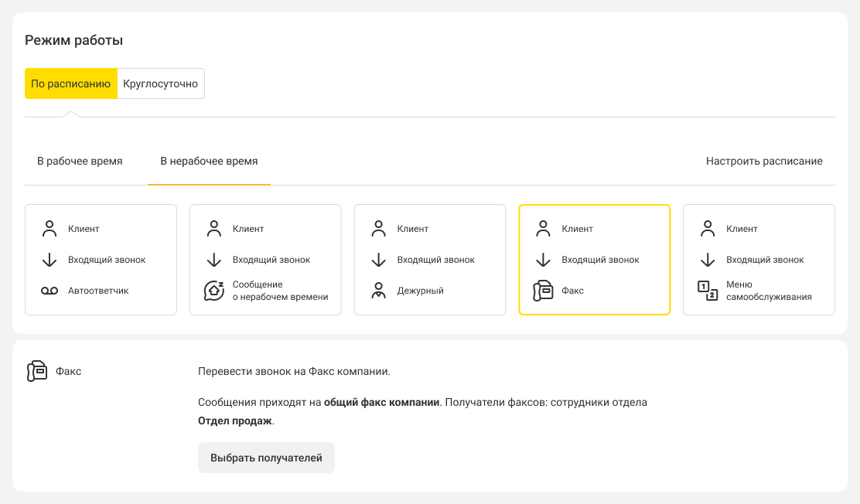
Task: Click the Дежурный person icon
Action: (x=378, y=291)
